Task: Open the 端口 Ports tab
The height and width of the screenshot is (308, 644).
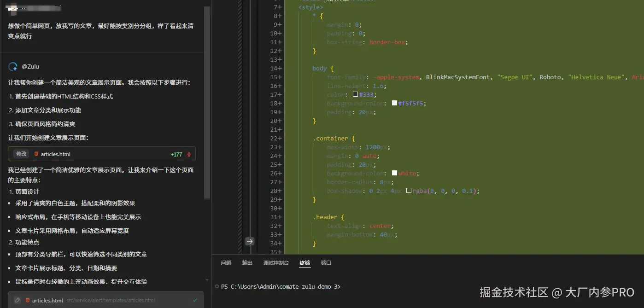Action: click(326, 262)
